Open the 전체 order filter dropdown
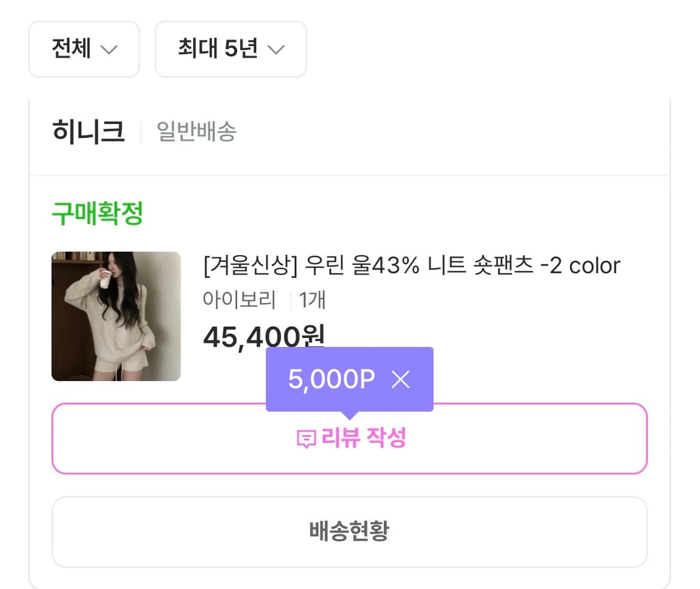Viewport: 700px width, 589px height. point(84,49)
